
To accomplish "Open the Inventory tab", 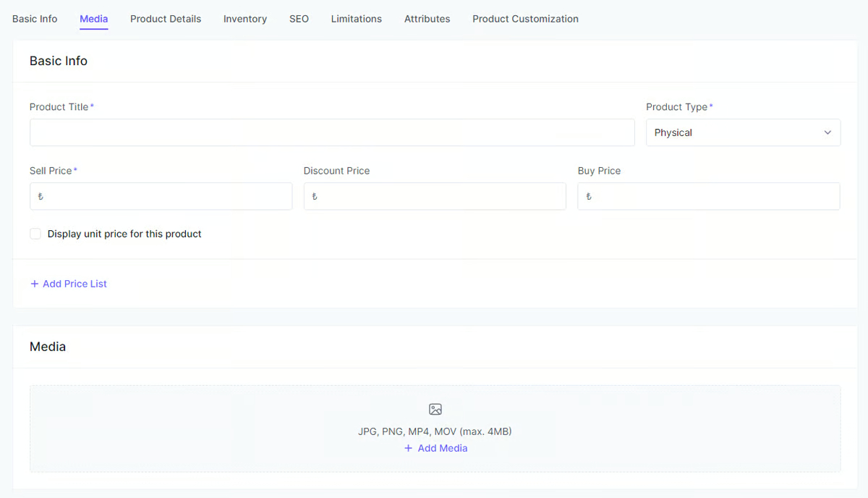I will tap(245, 19).
